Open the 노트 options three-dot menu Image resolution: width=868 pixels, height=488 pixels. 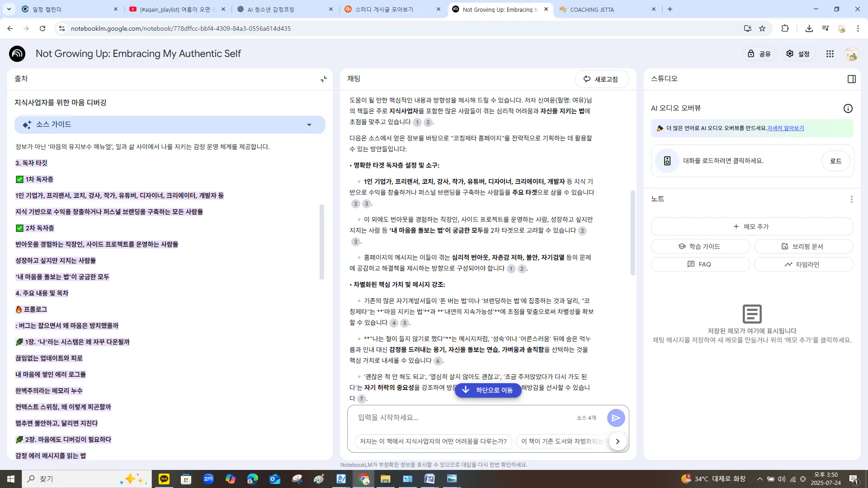pyautogui.click(x=852, y=199)
